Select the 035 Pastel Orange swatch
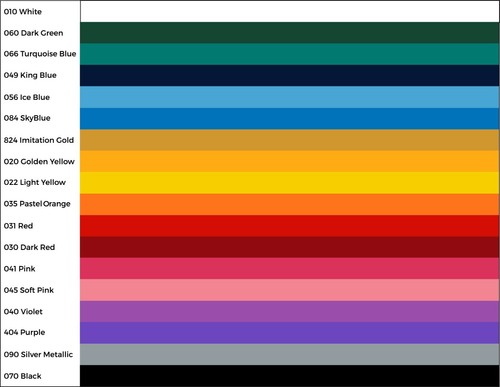500x387 pixels. [x=289, y=204]
